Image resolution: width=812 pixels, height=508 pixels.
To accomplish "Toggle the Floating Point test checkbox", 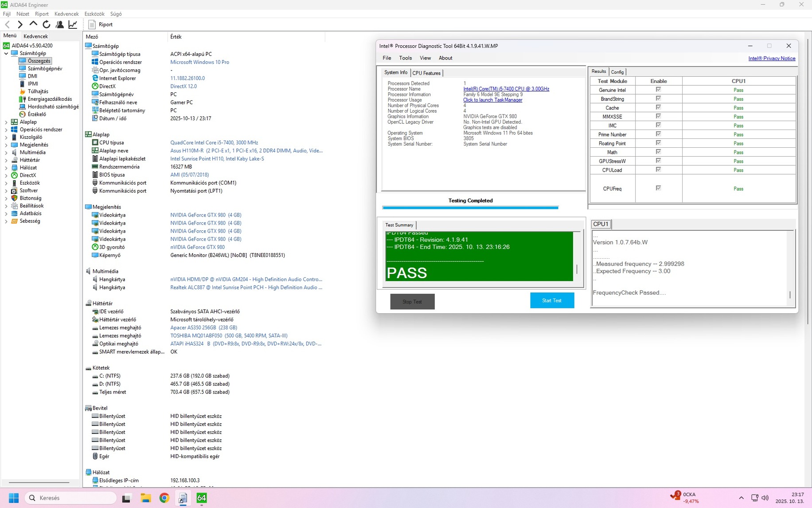I will coord(658,143).
